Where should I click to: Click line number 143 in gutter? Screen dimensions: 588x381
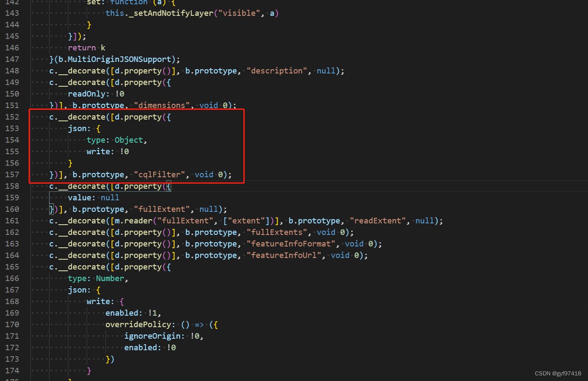pyautogui.click(x=12, y=13)
